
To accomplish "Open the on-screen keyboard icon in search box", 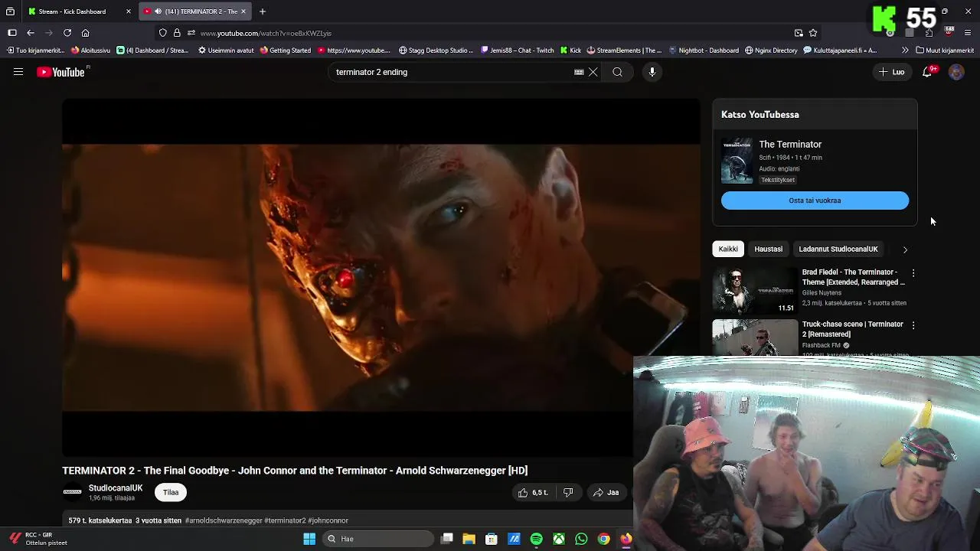I will (579, 72).
